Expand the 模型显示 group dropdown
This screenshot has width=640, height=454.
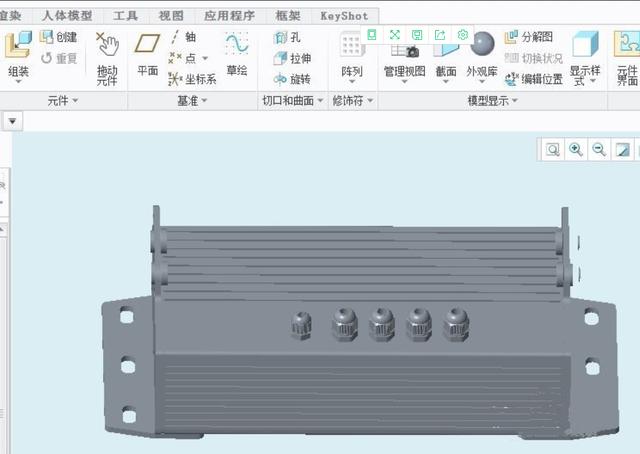[x=515, y=100]
